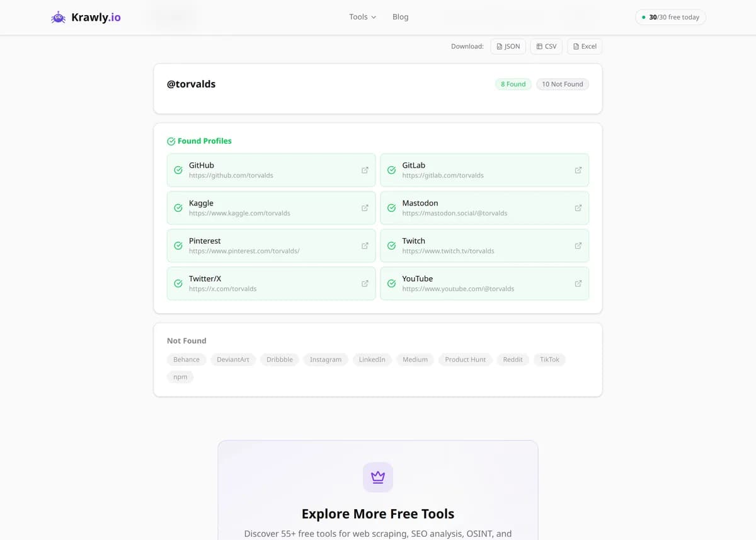Viewport: 756px width, 540px height.
Task: Click the purple crown icon
Action: point(378,477)
